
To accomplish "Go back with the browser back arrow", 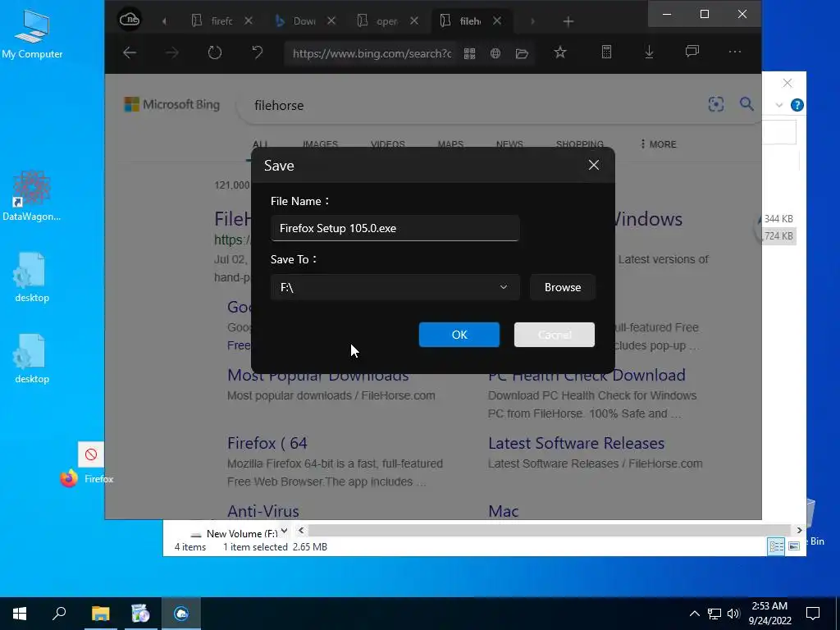I will pos(129,52).
